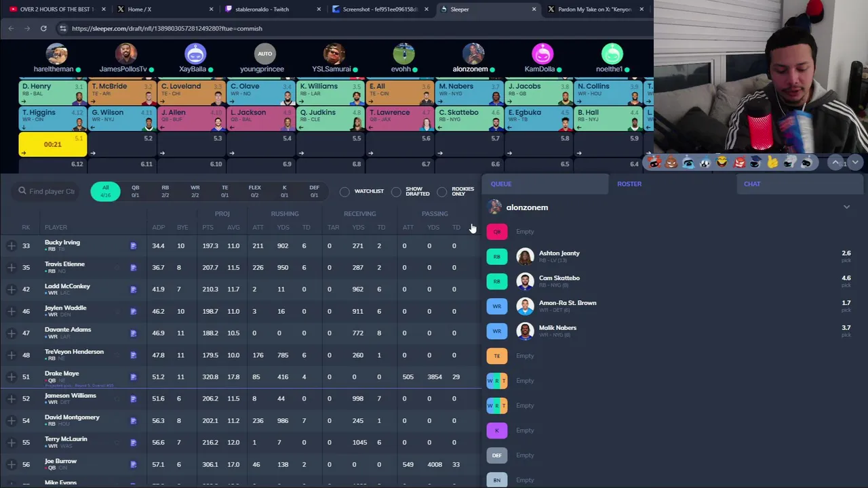
Task: Reload the browser page
Action: point(43,28)
